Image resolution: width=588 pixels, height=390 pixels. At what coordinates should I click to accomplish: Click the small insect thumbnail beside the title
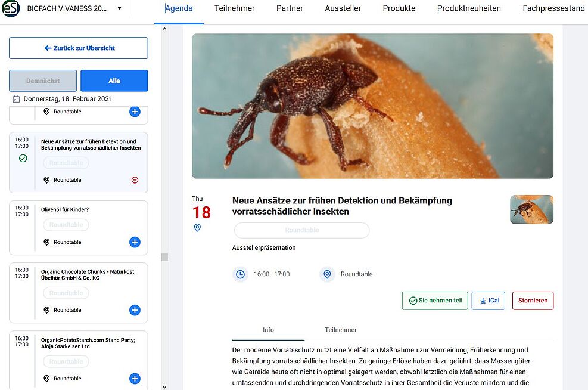tap(531, 209)
